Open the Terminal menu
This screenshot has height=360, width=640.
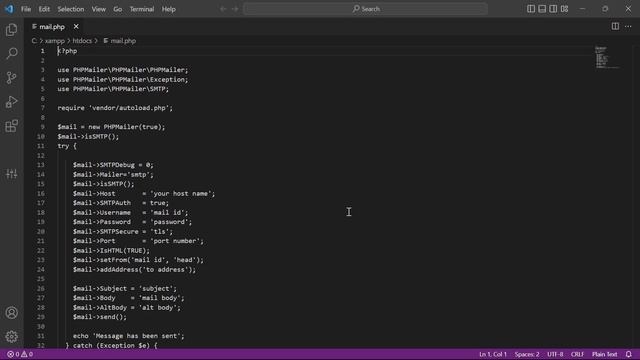coord(142,9)
